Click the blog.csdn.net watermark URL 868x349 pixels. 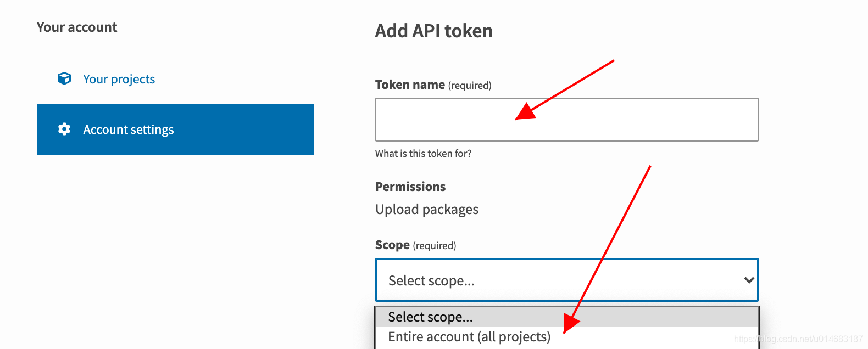(798, 339)
